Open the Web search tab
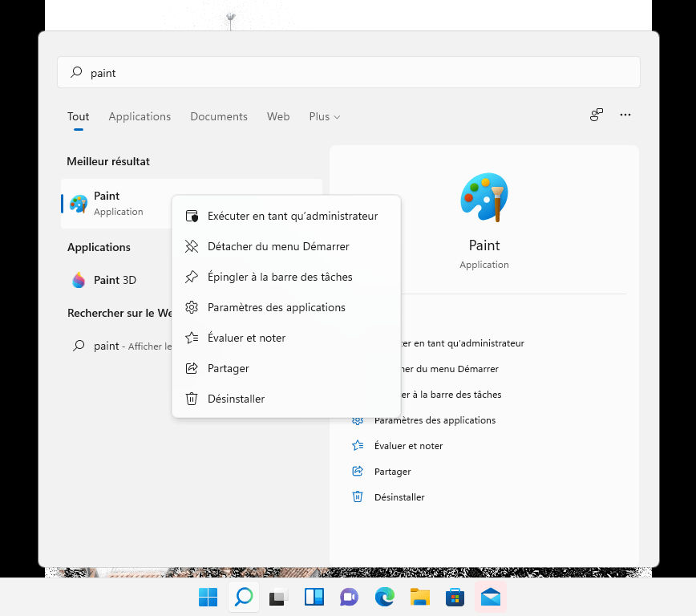Viewport: 696px width, 616px height. coord(278,117)
